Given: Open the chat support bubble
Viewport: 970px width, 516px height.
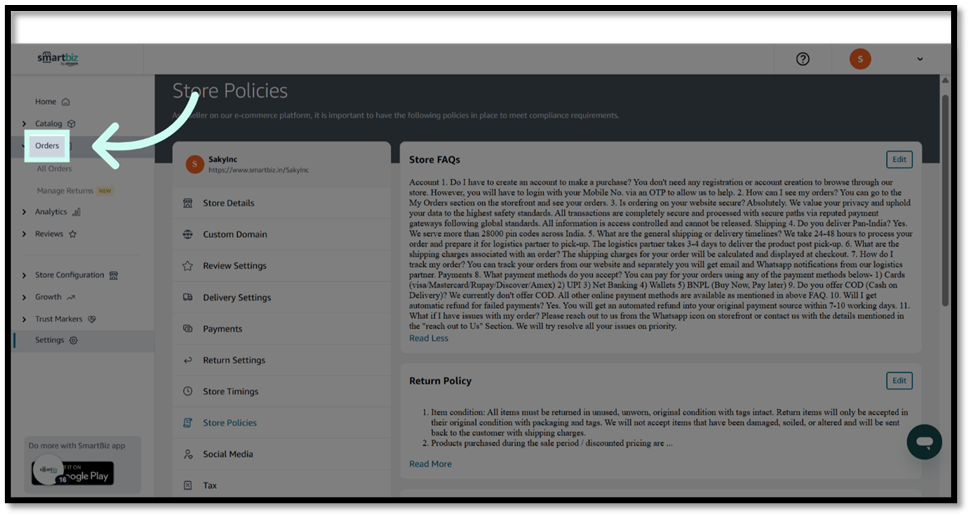Looking at the screenshot, I should (x=924, y=442).
